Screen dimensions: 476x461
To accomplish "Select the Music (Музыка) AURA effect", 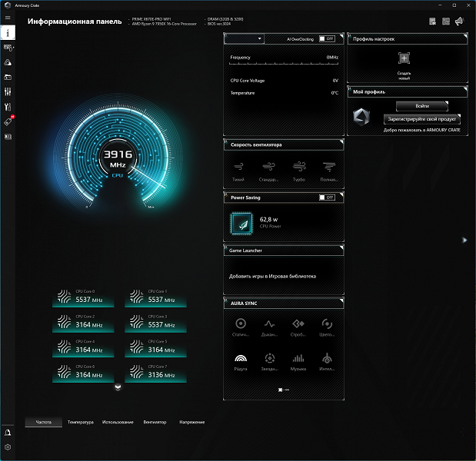I will pyautogui.click(x=298, y=359).
